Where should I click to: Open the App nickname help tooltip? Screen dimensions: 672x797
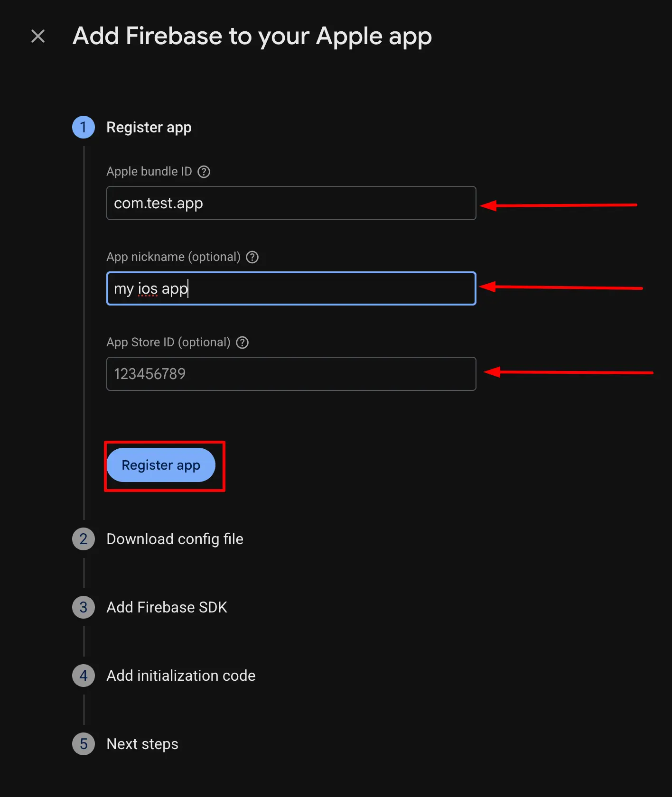click(252, 257)
